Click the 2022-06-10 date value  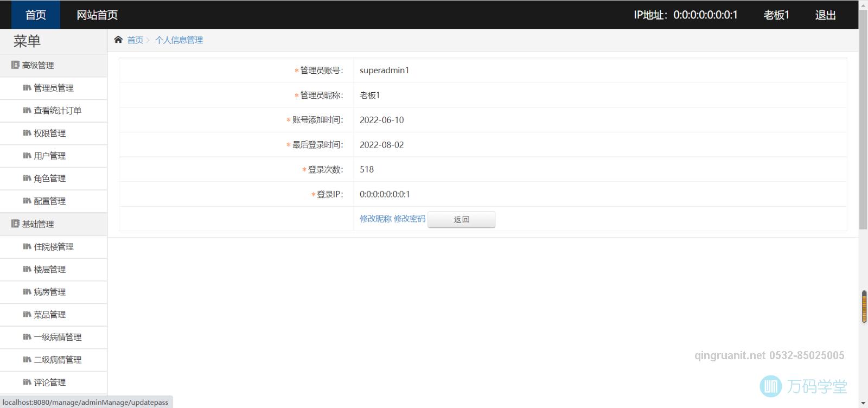pos(382,120)
